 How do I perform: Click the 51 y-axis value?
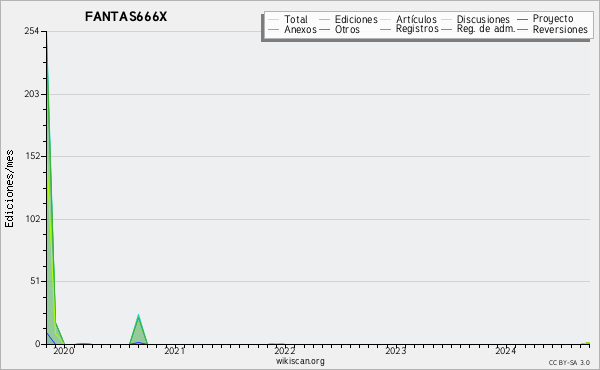coord(35,281)
